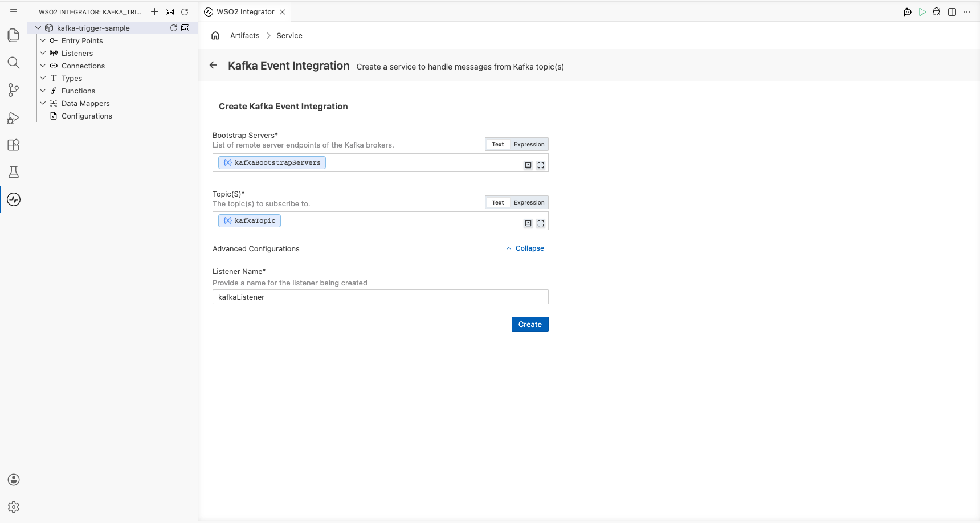
Task: Open the hamburger menu icon
Action: [14, 11]
